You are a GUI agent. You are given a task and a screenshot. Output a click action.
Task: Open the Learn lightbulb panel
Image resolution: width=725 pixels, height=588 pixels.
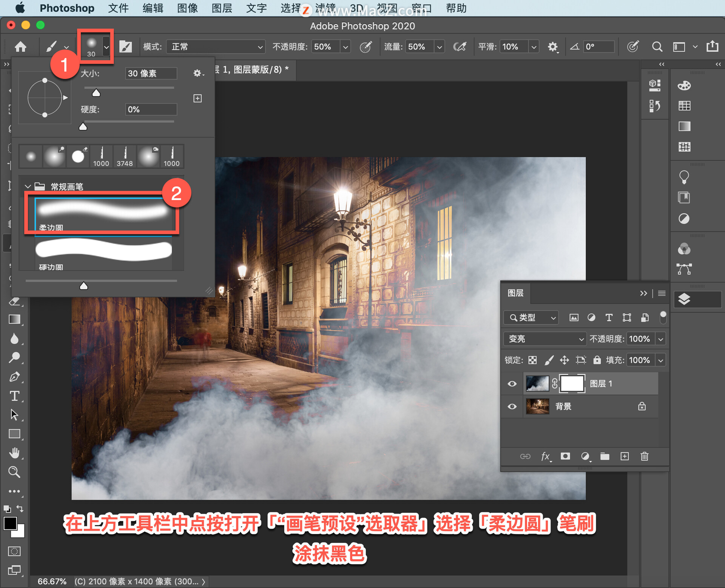pyautogui.click(x=684, y=177)
